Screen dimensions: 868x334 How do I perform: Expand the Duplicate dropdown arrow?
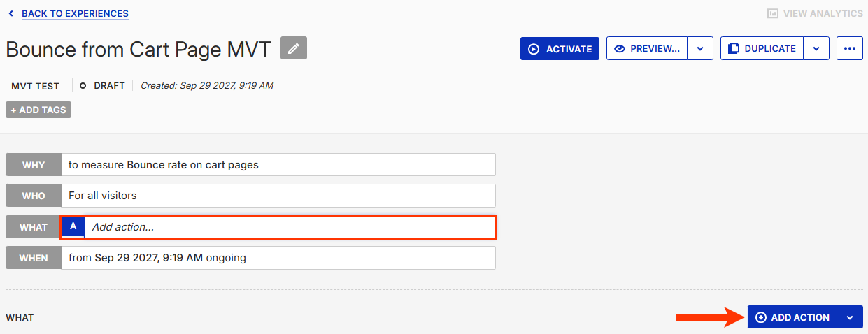coord(816,49)
